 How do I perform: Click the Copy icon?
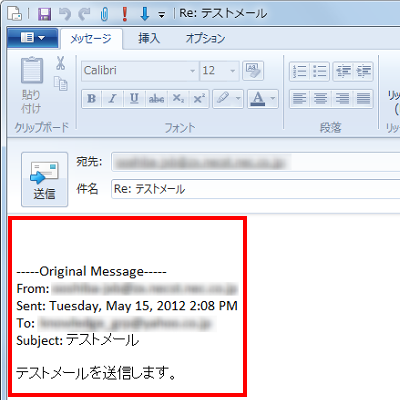pos(61,83)
